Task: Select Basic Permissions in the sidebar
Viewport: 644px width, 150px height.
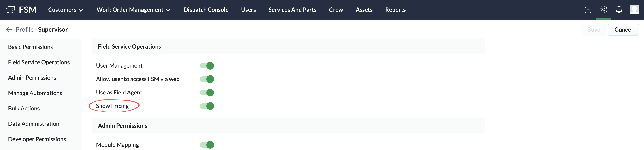Action: [x=31, y=47]
